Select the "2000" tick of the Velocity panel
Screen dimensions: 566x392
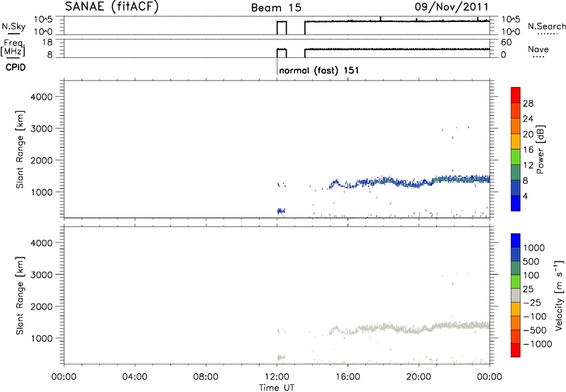click(42, 306)
